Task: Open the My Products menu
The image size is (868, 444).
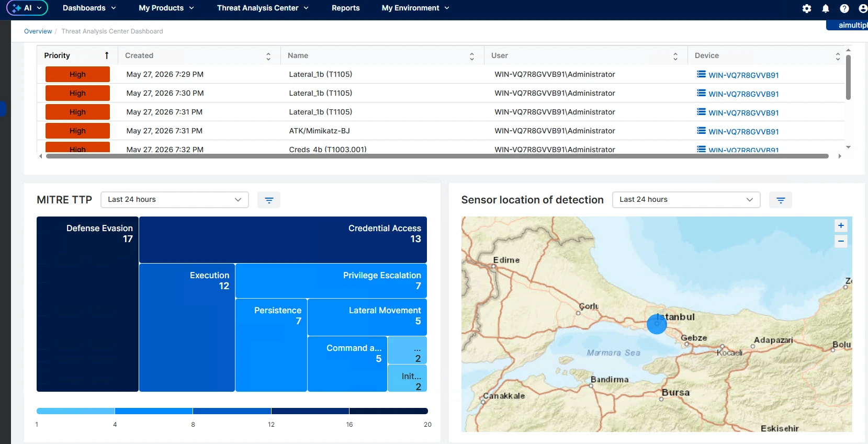Action: point(166,8)
